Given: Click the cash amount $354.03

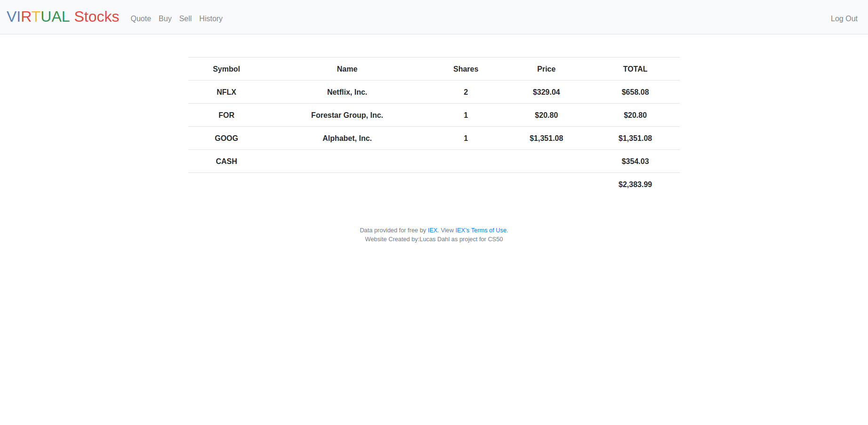Looking at the screenshot, I should click(635, 161).
